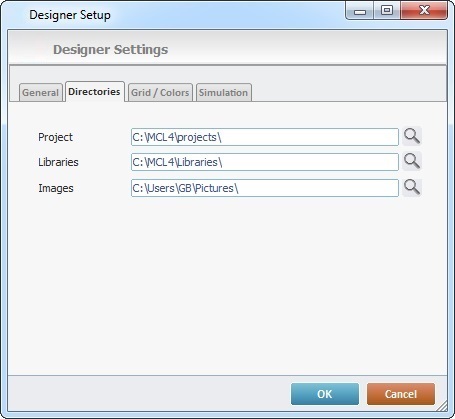The height and width of the screenshot is (419, 455).
Task: Click the Libraries label text
Action: (x=58, y=162)
